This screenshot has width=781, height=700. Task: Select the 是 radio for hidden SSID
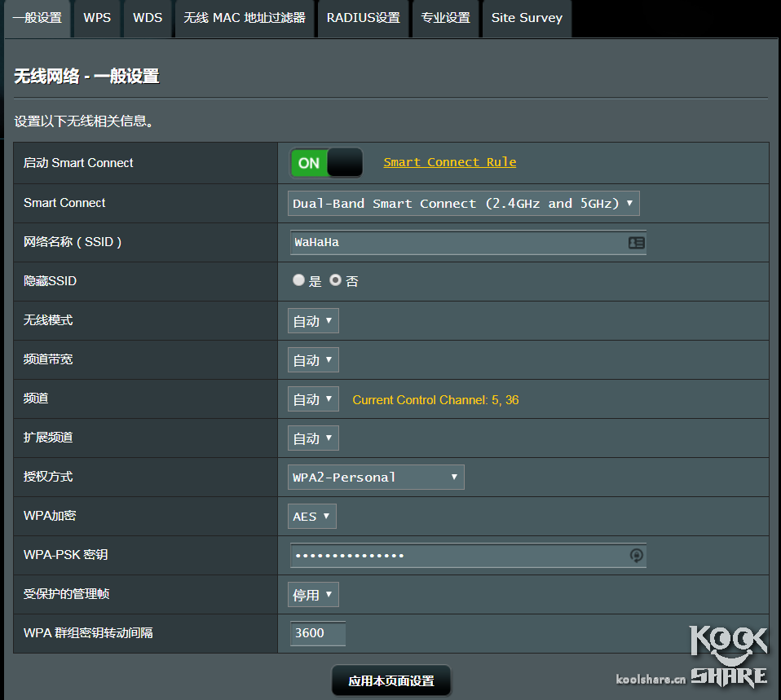298,280
